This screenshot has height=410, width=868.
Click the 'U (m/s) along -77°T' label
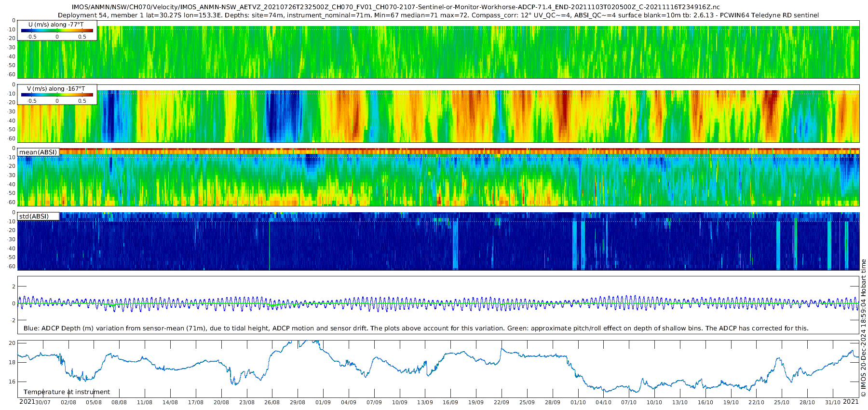(x=56, y=24)
